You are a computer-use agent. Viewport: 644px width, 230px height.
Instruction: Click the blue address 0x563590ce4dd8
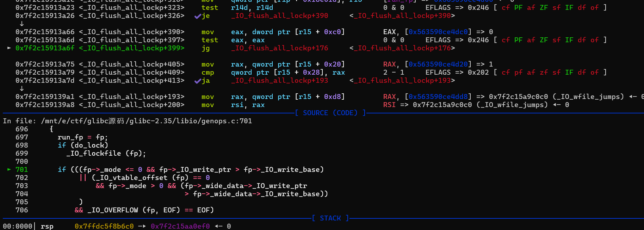438,97
